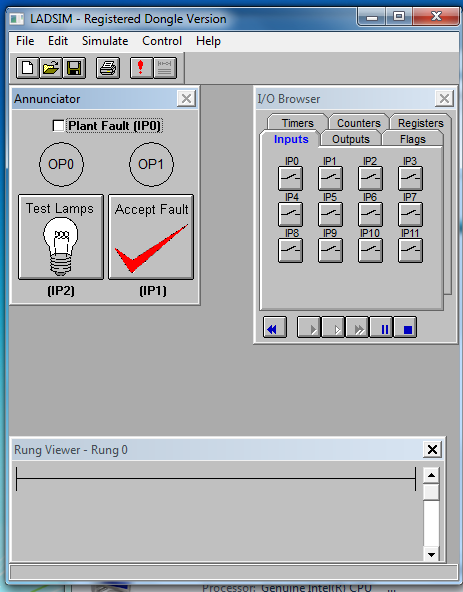Minimize the LADSIM window
This screenshot has height=592, width=463.
tap(372, 17)
